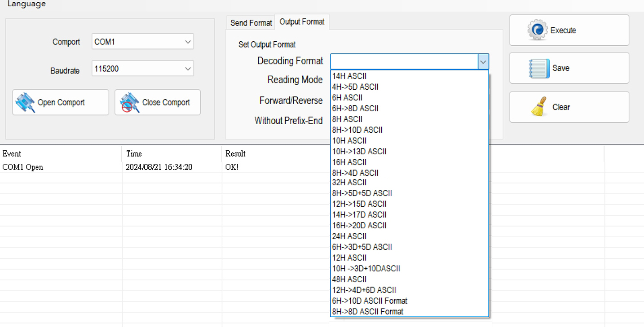Select the 10H ASCII option
Screen dimensions: 644x327
[410, 141]
